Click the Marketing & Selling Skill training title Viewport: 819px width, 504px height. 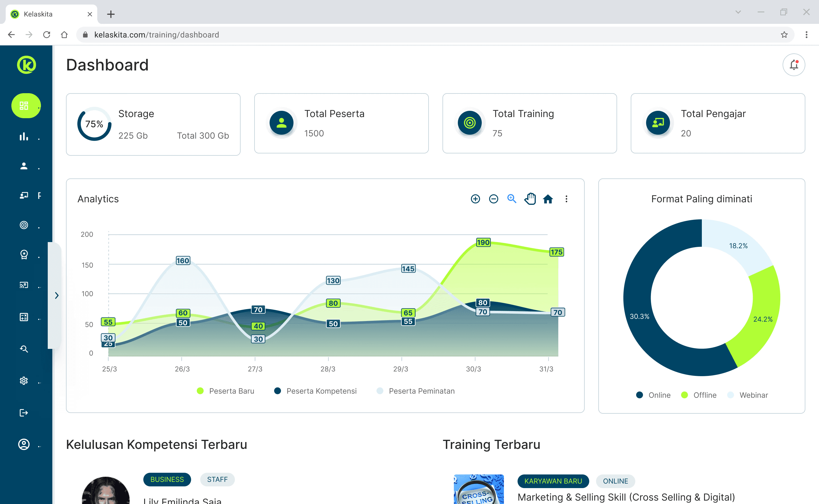[626, 497]
